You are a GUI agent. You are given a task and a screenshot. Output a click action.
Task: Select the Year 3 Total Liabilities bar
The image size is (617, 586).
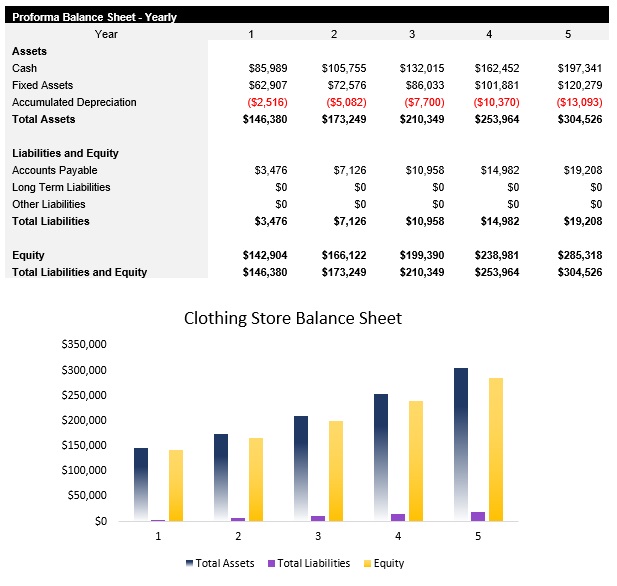[x=318, y=518]
